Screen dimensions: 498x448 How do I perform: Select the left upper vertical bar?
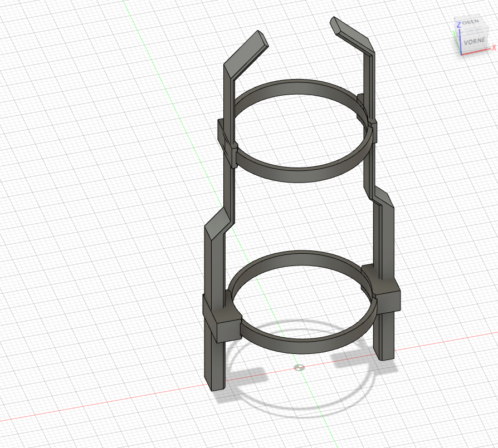coord(228,97)
